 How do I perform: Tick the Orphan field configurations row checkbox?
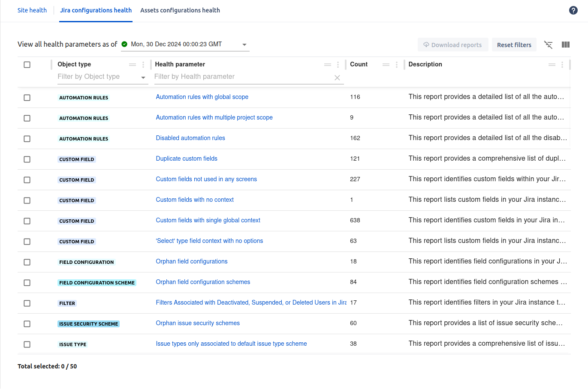27,262
